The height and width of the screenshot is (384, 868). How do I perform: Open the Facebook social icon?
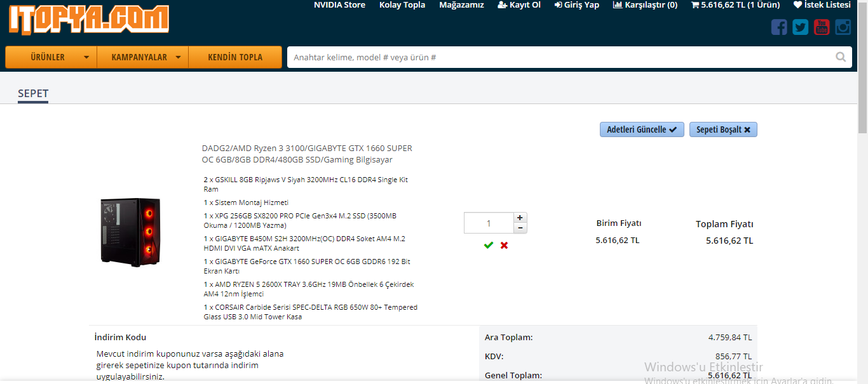[779, 27]
